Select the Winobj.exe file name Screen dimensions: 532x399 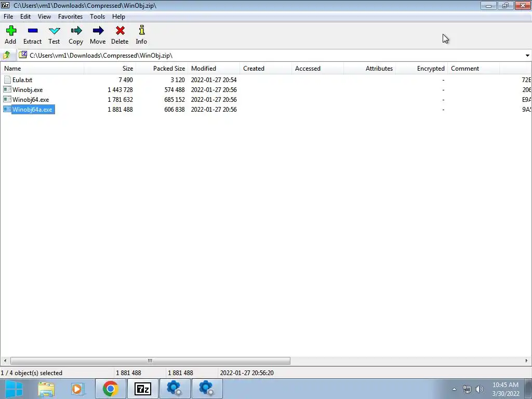(x=28, y=89)
